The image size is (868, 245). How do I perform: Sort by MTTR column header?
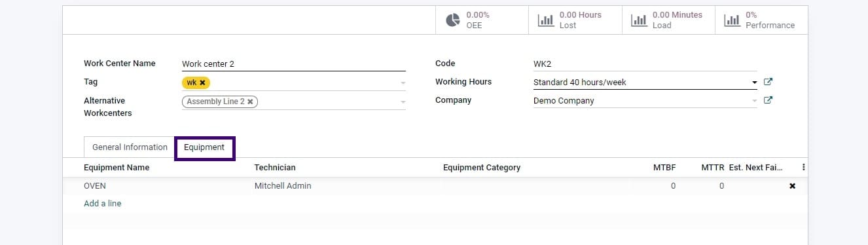(713, 168)
